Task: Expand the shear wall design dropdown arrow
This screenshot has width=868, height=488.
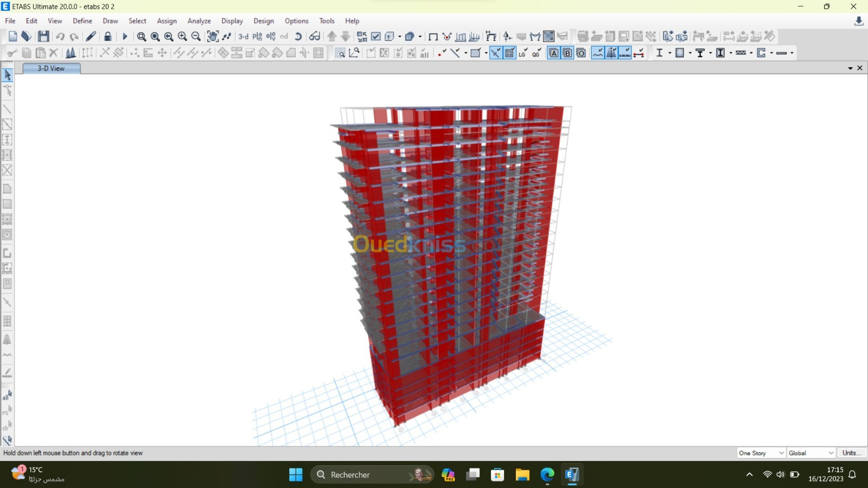Action: [771, 53]
